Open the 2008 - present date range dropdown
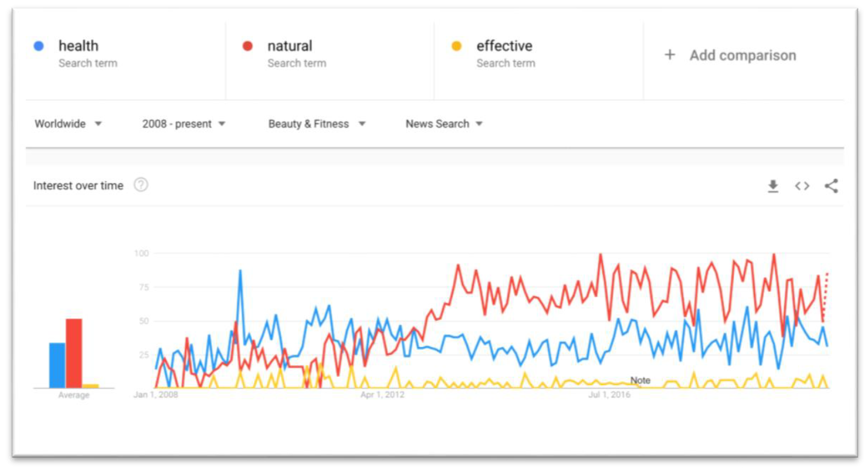Screen dimensions: 868x468 184,124
